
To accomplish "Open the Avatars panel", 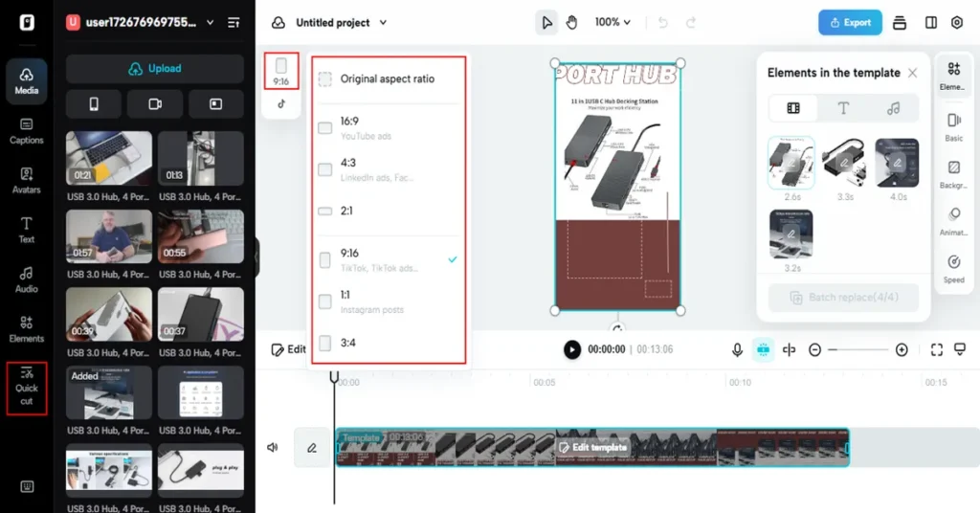I will 26,181.
